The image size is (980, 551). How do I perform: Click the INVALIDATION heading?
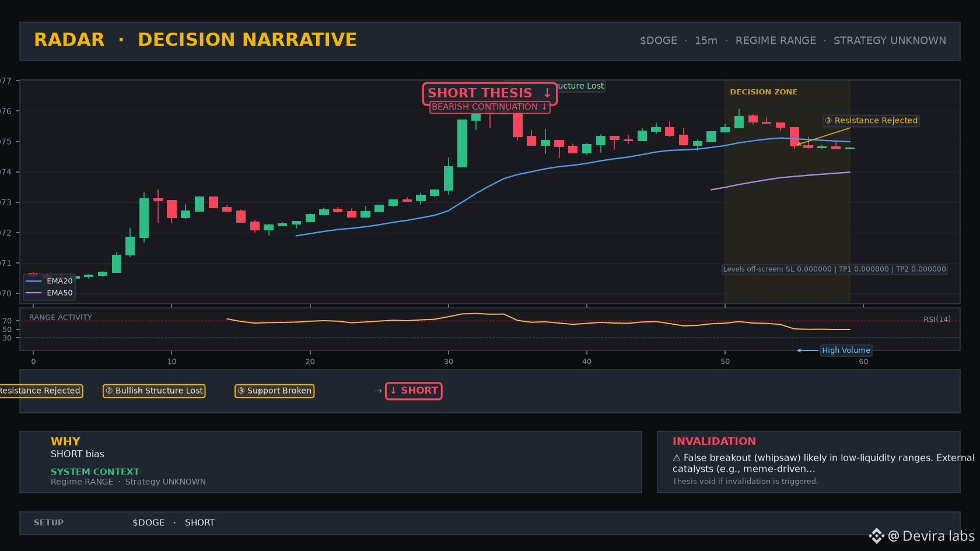pos(714,441)
